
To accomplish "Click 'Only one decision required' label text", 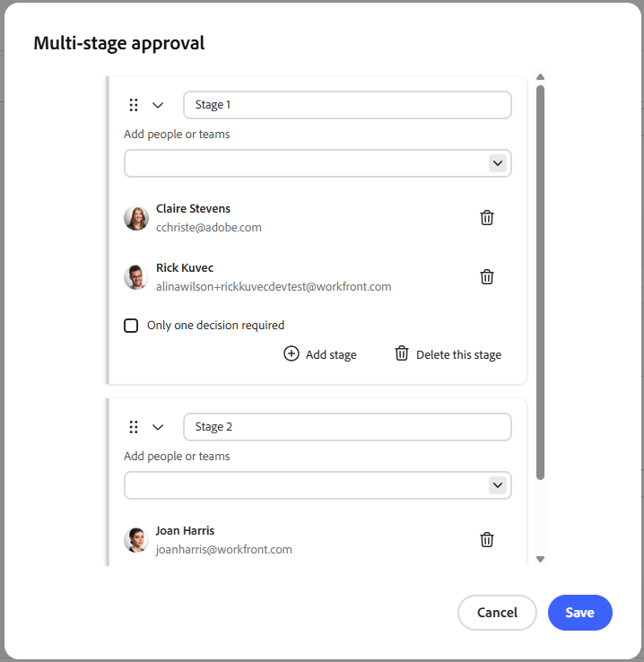I will tap(215, 326).
